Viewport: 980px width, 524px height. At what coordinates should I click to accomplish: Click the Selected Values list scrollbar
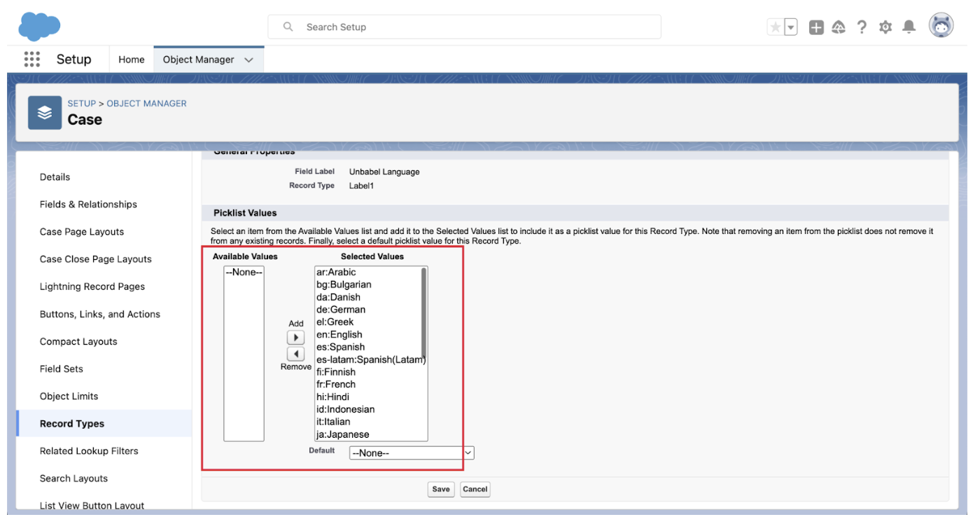424,312
